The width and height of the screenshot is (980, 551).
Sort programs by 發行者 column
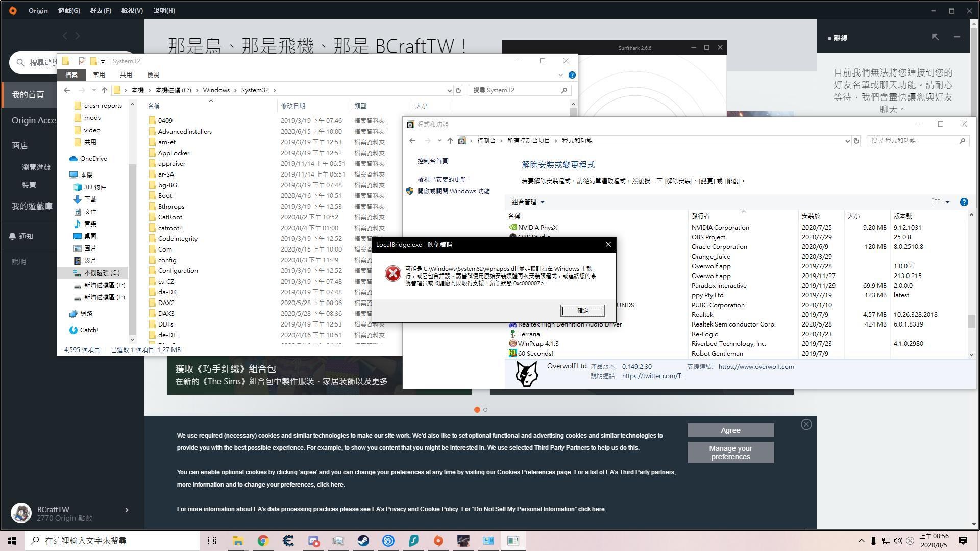pyautogui.click(x=700, y=216)
